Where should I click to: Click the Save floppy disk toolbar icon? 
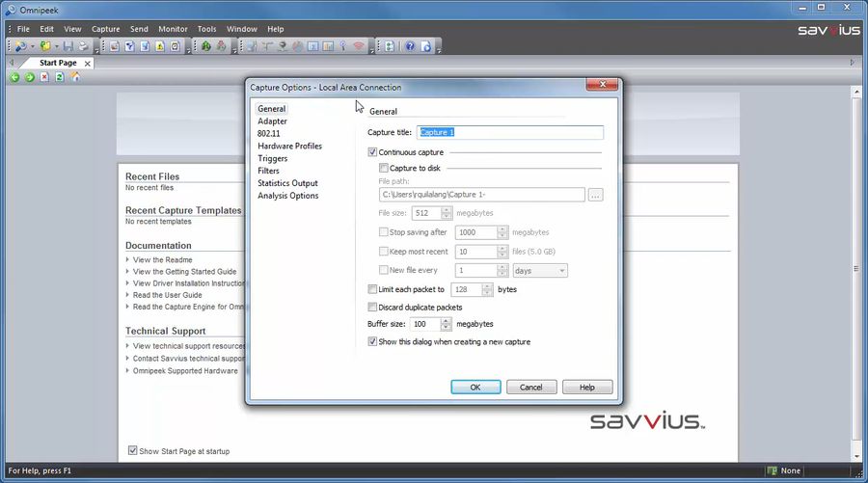[x=68, y=46]
